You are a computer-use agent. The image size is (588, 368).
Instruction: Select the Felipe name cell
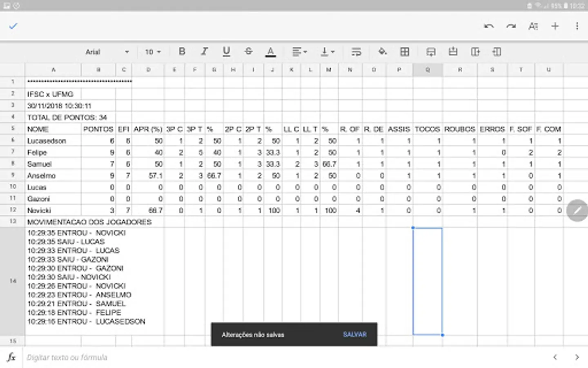(x=53, y=153)
